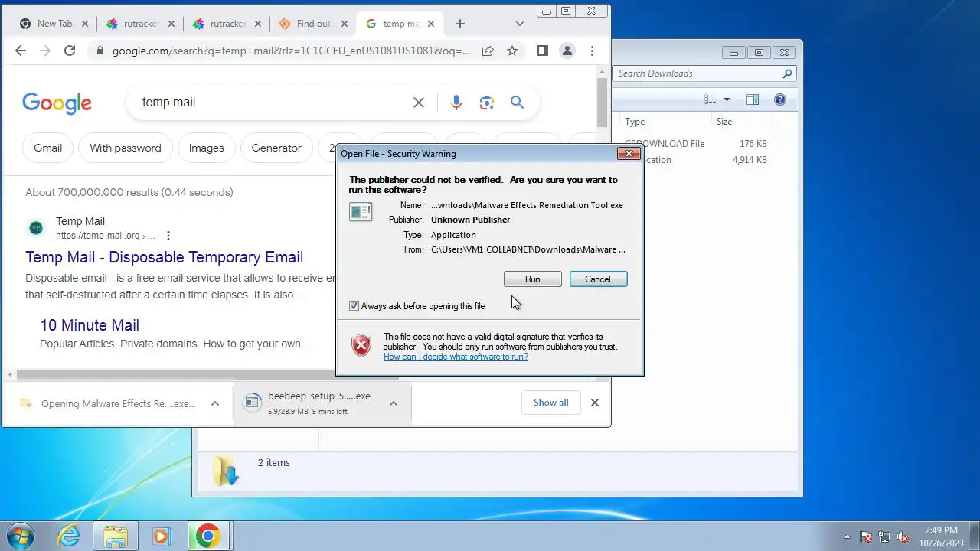The width and height of the screenshot is (980, 551).
Task: Open the tab search chevron in Chrome
Action: coord(520,24)
